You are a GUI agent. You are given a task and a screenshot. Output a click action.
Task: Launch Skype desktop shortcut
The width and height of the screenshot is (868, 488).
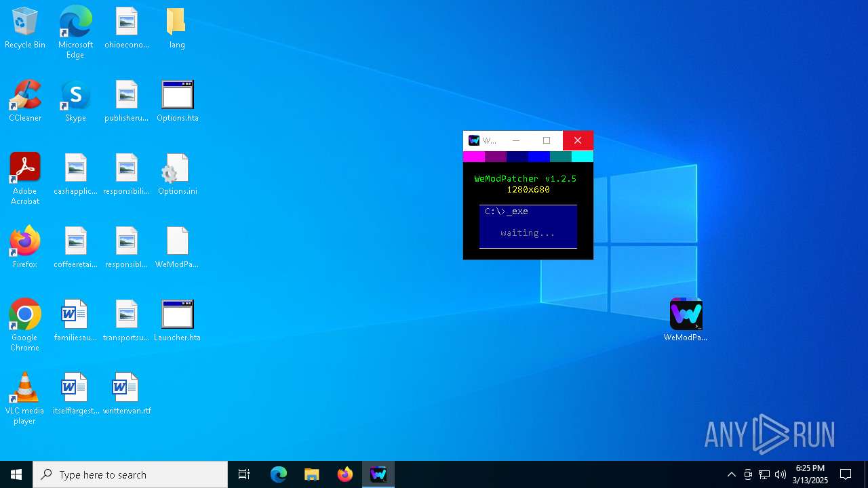coord(75,102)
